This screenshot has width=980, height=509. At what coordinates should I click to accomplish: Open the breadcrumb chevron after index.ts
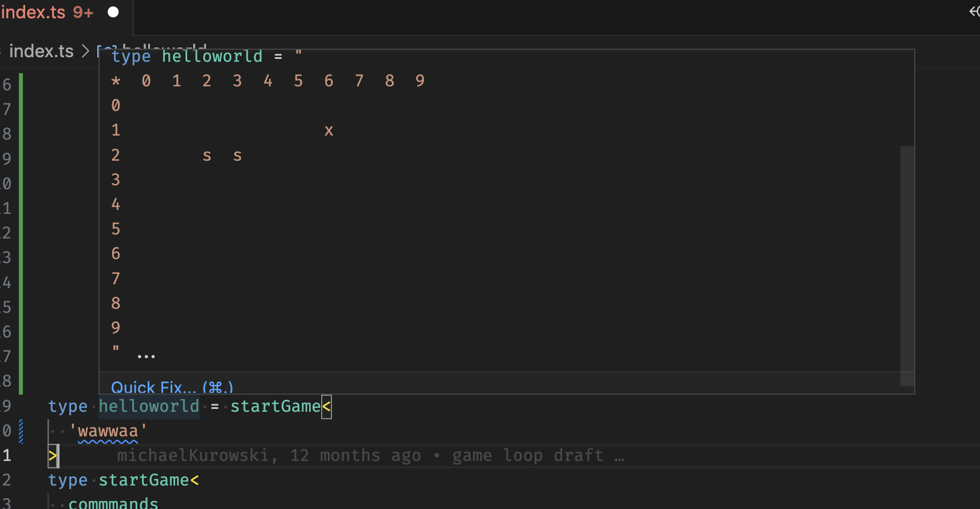coord(85,51)
